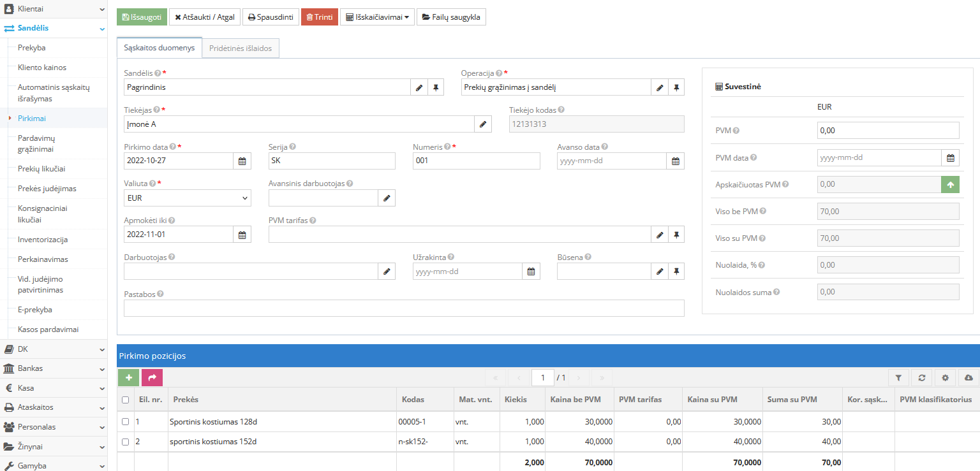Viewport: 980px width, 471px height.
Task: Toggle the select-all checkbox in table header
Action: [x=126, y=400]
